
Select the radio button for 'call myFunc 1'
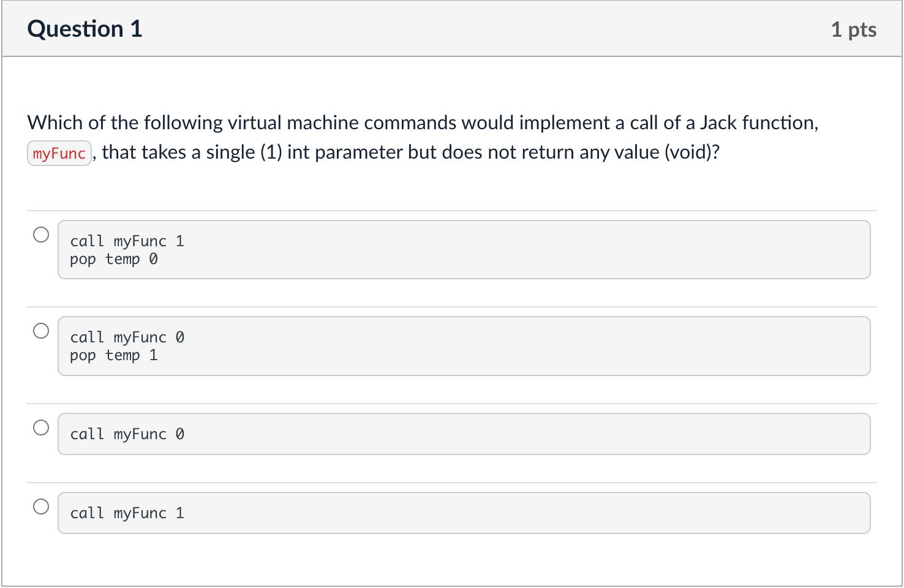pyautogui.click(x=41, y=507)
